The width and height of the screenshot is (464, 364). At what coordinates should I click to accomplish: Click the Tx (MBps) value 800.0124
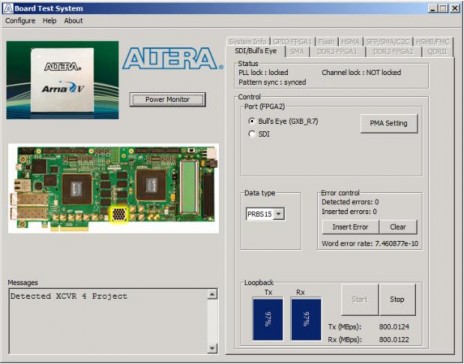[x=394, y=327]
